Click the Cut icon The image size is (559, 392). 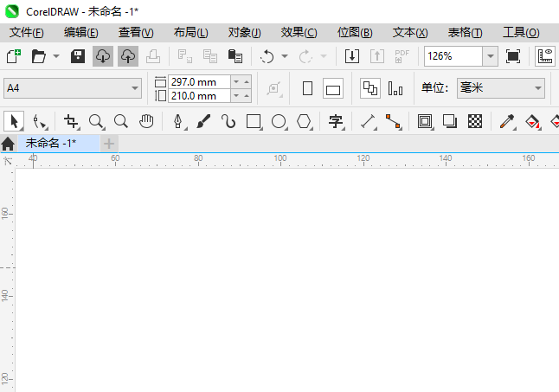(185, 56)
